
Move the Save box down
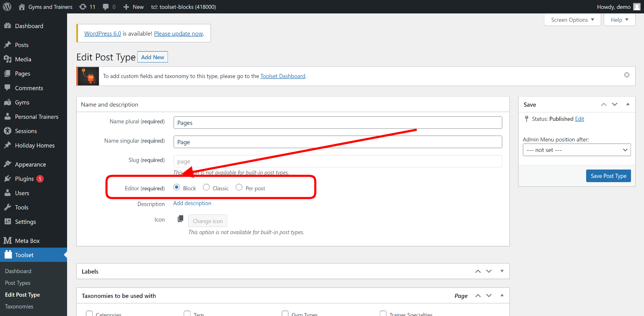tap(615, 104)
